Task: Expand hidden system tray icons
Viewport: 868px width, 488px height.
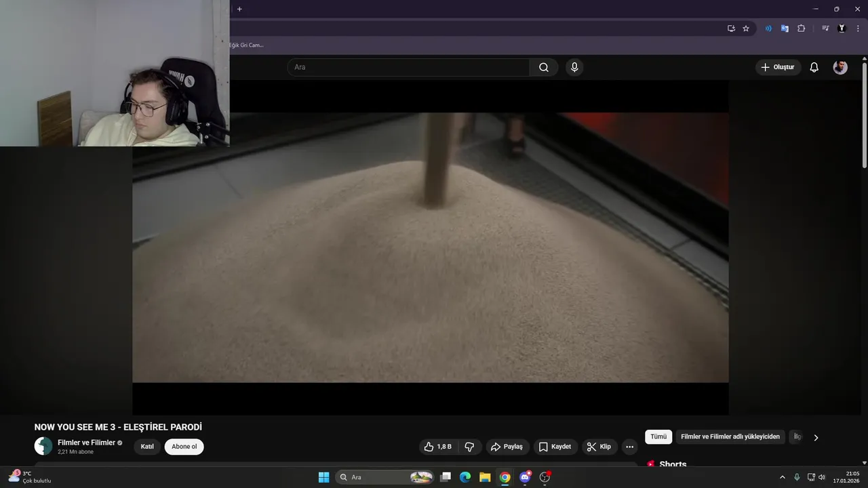Action: [782, 477]
